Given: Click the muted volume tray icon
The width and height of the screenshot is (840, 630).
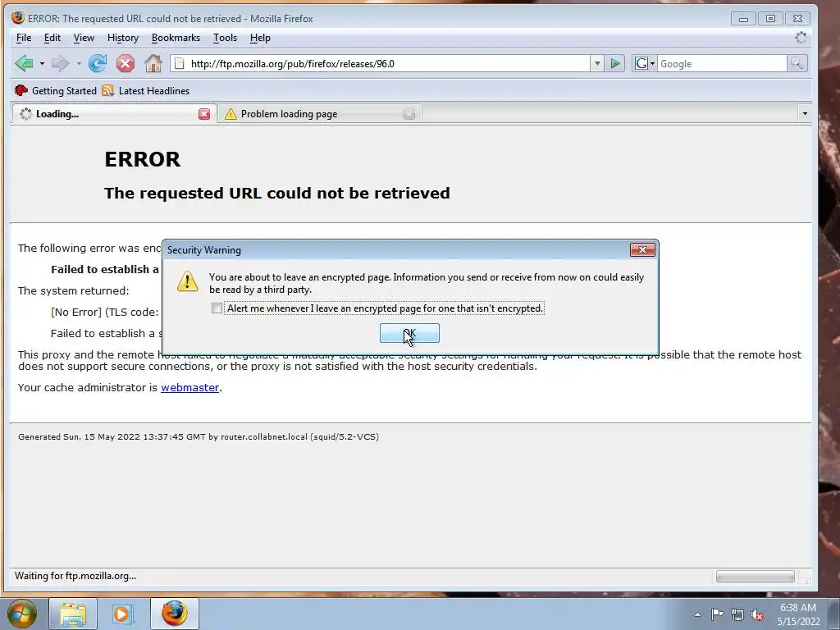Looking at the screenshot, I should pyautogui.click(x=757, y=615).
